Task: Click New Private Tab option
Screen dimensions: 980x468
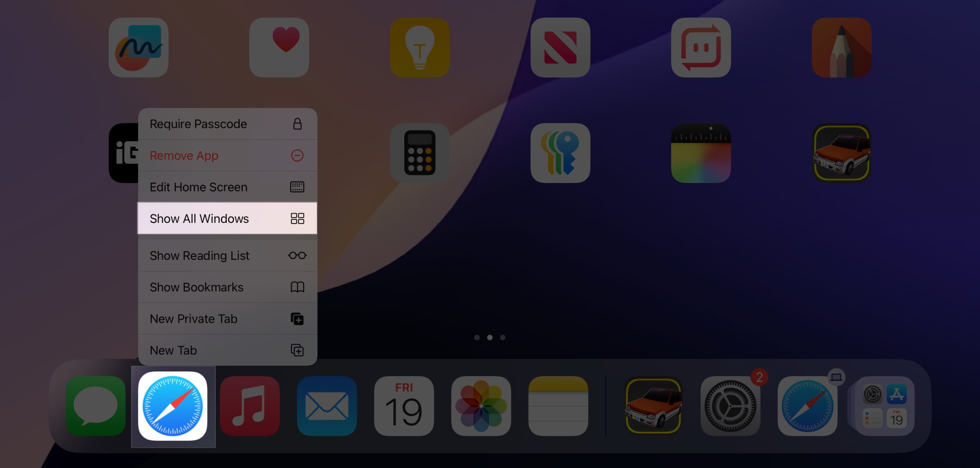Action: click(x=227, y=318)
